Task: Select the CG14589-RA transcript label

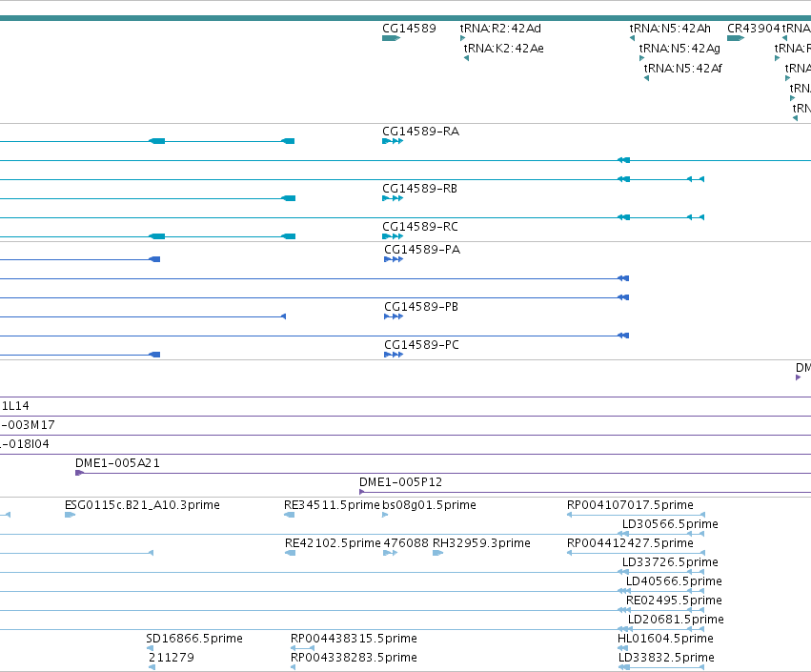Action: (x=420, y=132)
